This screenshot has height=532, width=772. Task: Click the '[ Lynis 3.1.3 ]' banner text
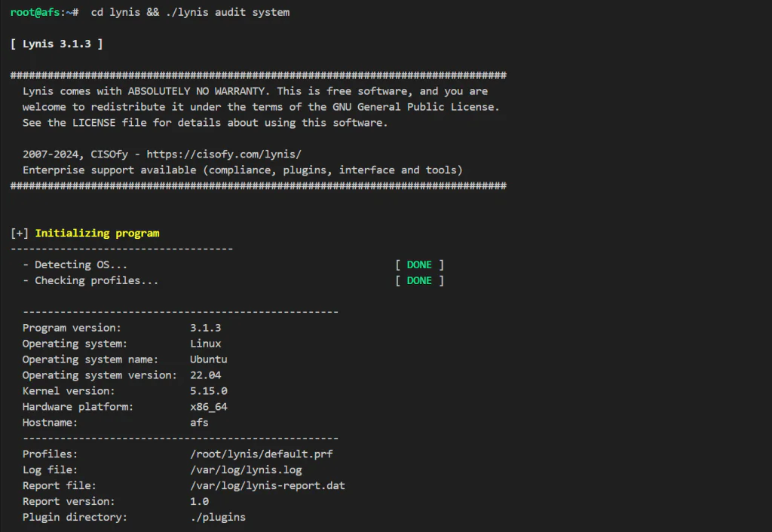point(57,44)
